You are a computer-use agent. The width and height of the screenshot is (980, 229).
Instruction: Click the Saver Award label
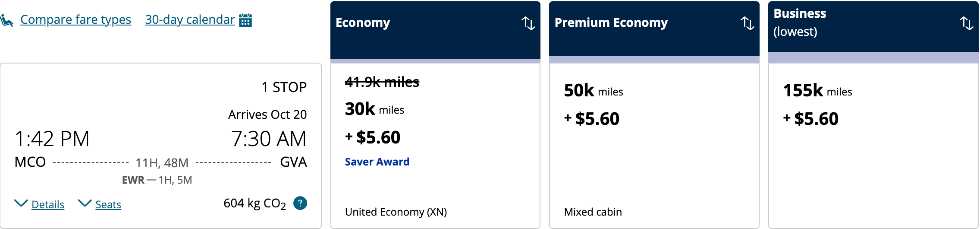377,162
